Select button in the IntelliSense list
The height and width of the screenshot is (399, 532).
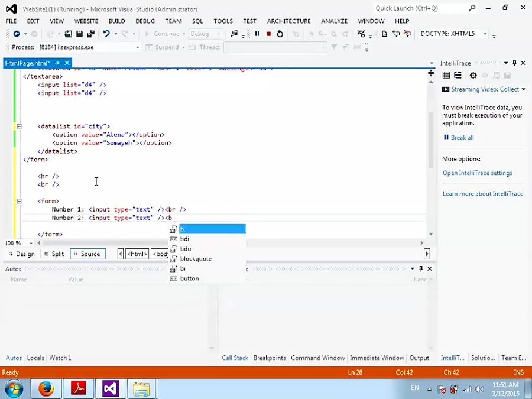(207, 278)
